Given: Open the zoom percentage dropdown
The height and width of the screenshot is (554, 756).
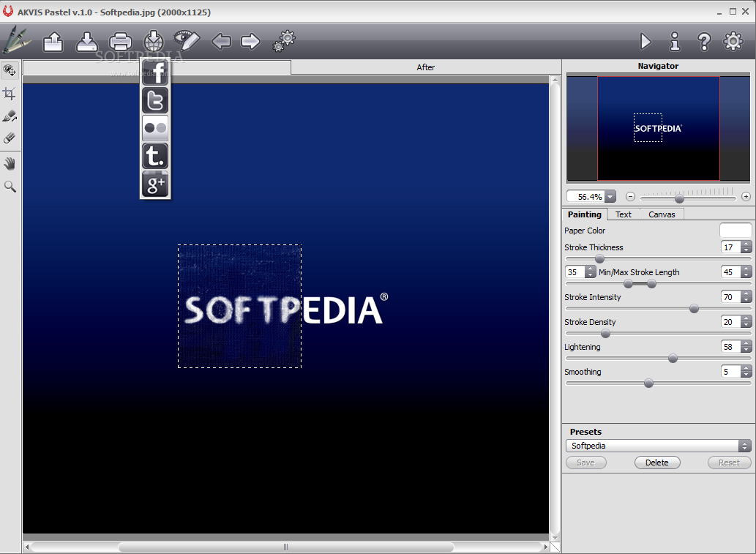Looking at the screenshot, I should click(x=610, y=197).
